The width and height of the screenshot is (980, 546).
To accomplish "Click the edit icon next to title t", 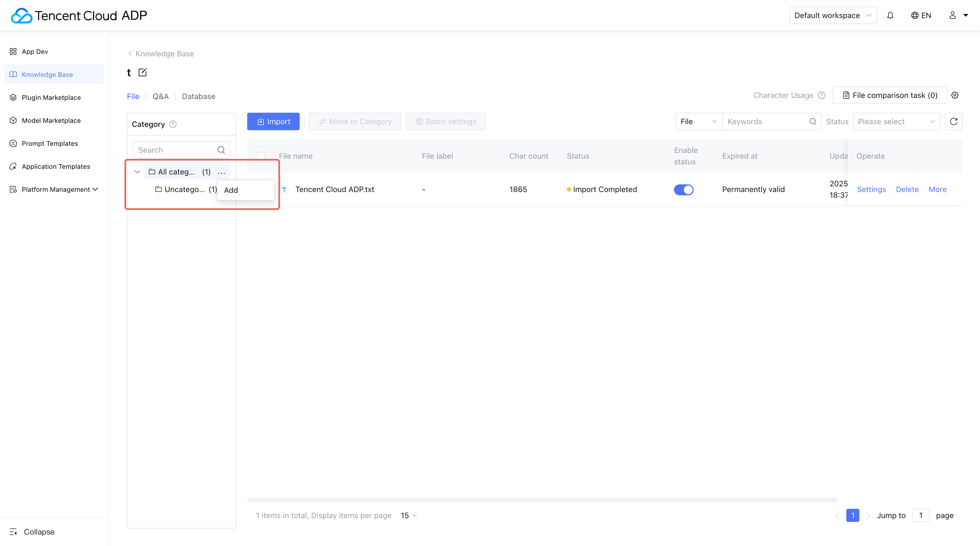I will 142,72.
